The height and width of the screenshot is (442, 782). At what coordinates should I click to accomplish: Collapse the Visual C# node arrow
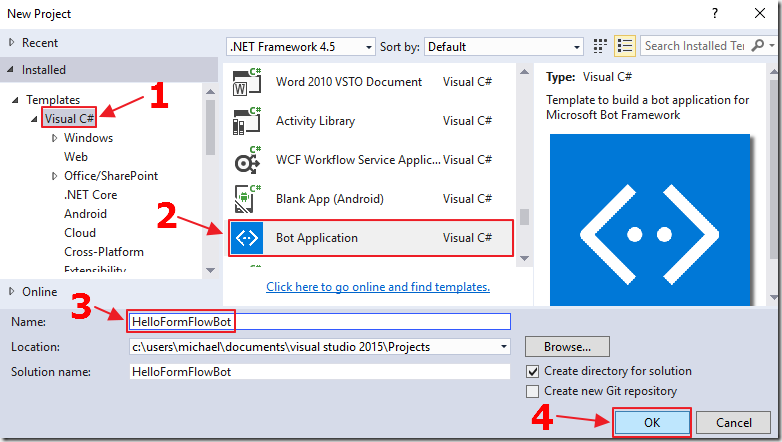(x=34, y=119)
